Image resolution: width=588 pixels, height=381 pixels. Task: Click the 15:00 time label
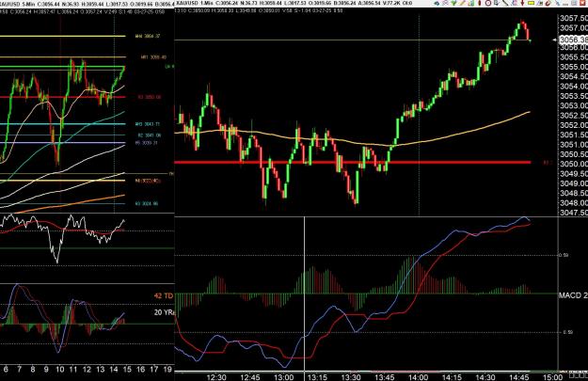[553, 377]
